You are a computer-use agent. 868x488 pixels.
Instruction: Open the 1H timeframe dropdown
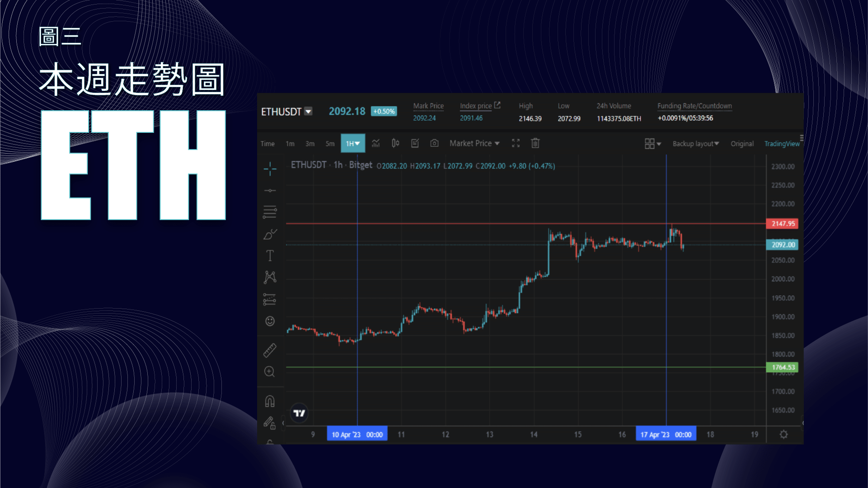click(352, 143)
